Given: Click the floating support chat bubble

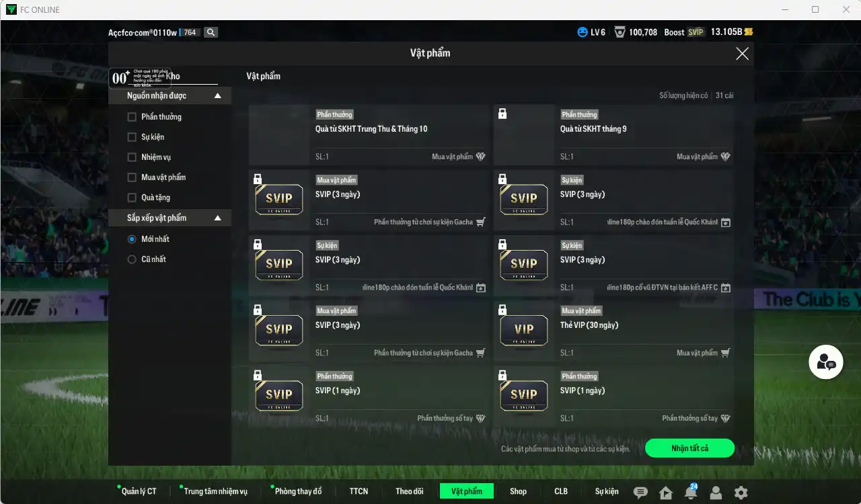Looking at the screenshot, I should pyautogui.click(x=826, y=362).
